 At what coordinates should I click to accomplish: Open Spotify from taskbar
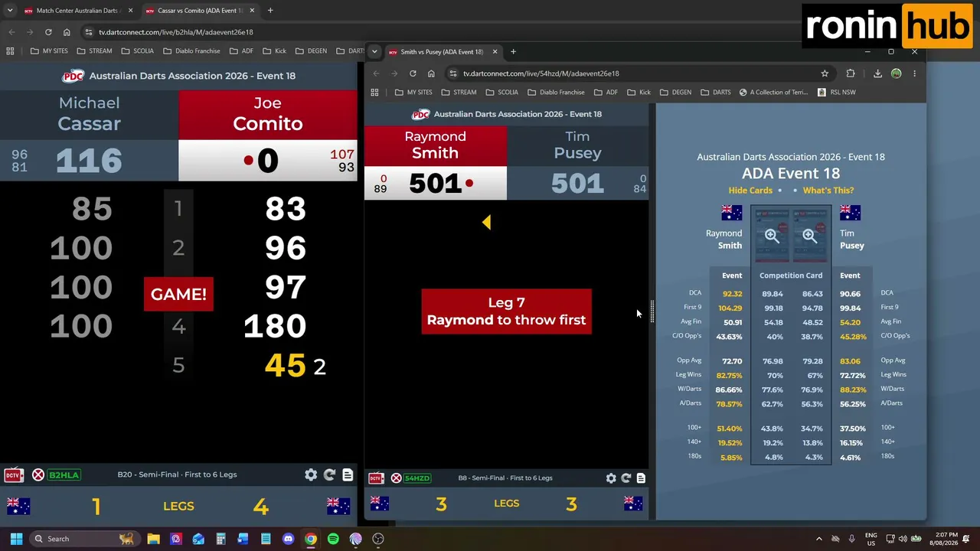click(x=333, y=539)
